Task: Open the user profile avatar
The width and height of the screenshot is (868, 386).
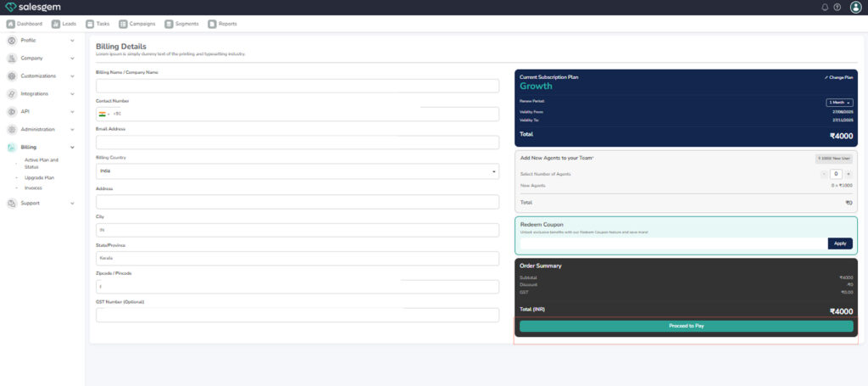Action: coord(855,7)
